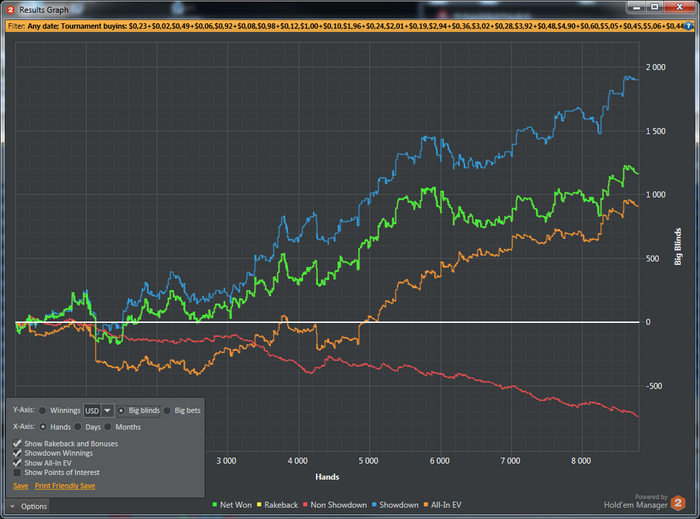
Task: Select the Days X-Axis radio button
Action: coord(78,427)
